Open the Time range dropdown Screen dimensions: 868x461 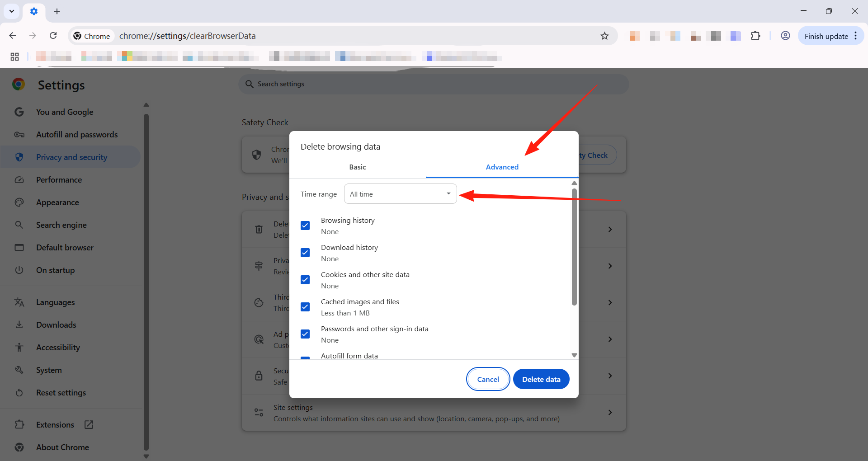coord(400,194)
